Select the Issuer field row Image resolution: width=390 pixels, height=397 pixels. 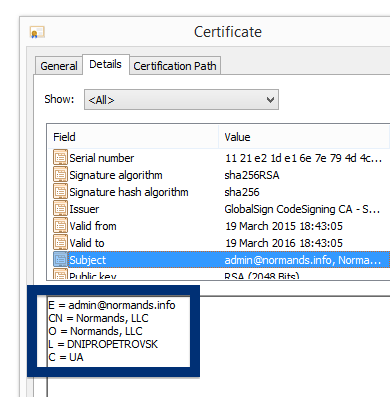tap(219, 209)
